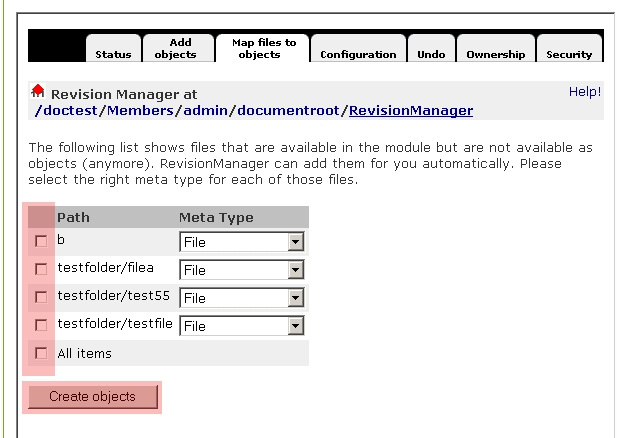Check the box for file b
Viewport: 626px width, 438px height.
(x=41, y=241)
